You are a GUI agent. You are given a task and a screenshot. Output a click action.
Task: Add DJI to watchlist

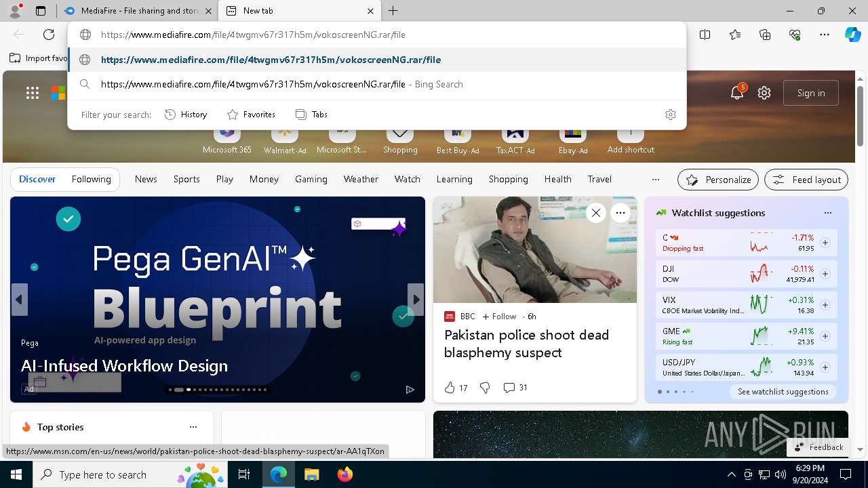825,274
